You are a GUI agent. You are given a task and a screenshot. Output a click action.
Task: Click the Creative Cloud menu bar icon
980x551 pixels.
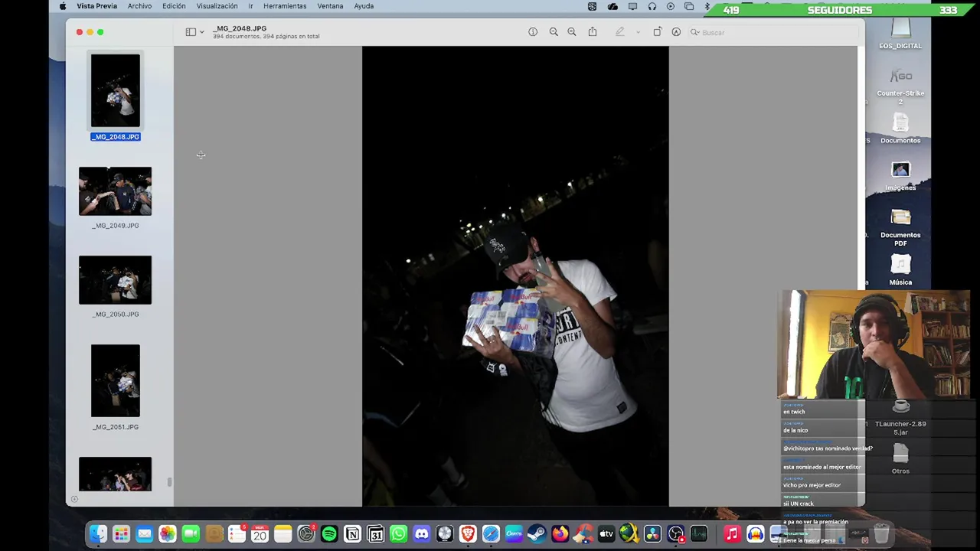(x=612, y=6)
